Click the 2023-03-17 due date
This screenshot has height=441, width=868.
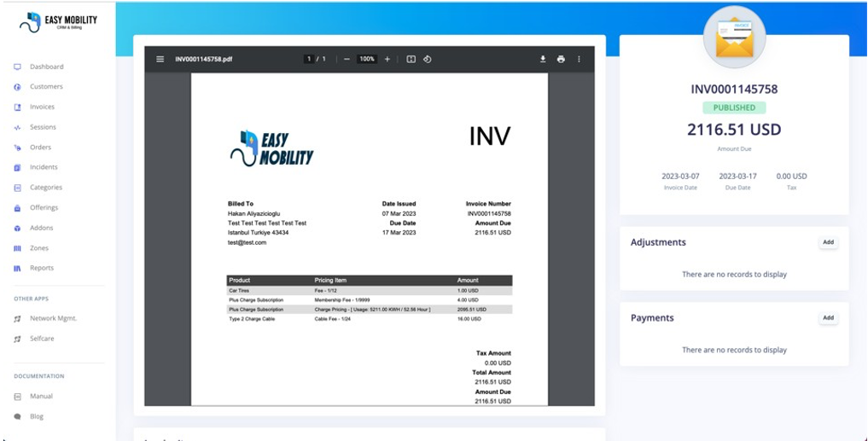coord(738,177)
